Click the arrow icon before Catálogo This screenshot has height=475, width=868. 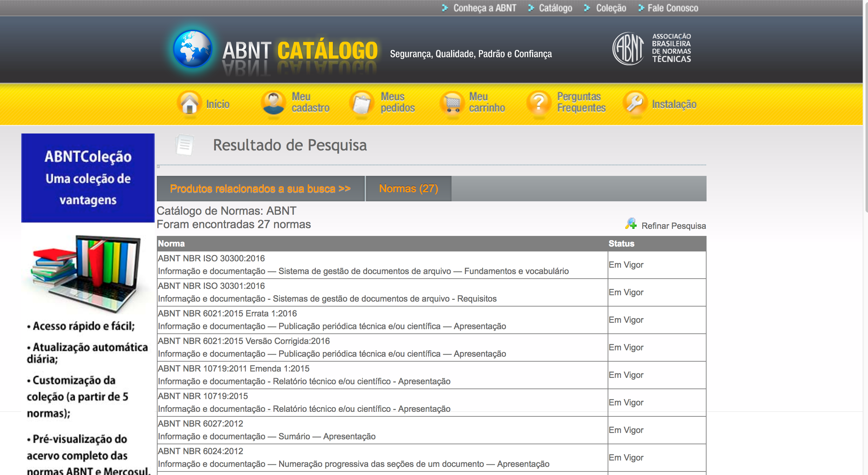point(531,8)
